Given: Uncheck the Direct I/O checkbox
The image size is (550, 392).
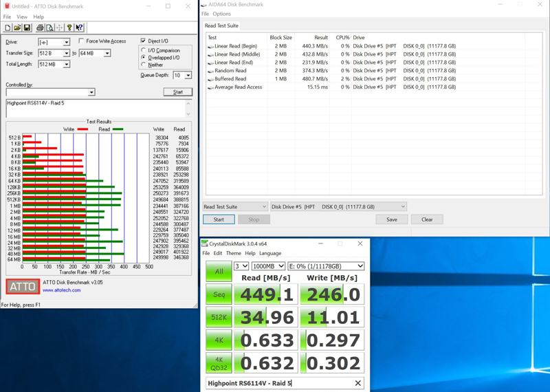Looking at the screenshot, I should click(x=143, y=41).
